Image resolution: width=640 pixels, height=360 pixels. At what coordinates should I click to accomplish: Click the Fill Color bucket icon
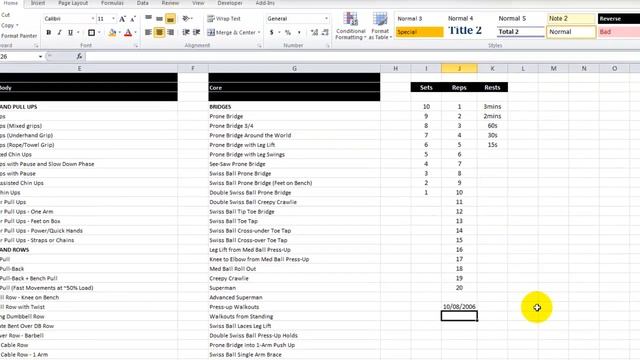pos(112,32)
